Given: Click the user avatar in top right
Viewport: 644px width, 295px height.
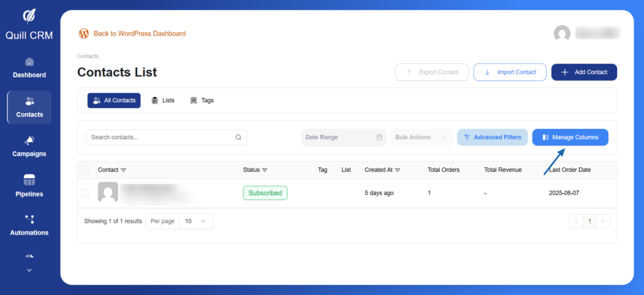Looking at the screenshot, I should [562, 33].
